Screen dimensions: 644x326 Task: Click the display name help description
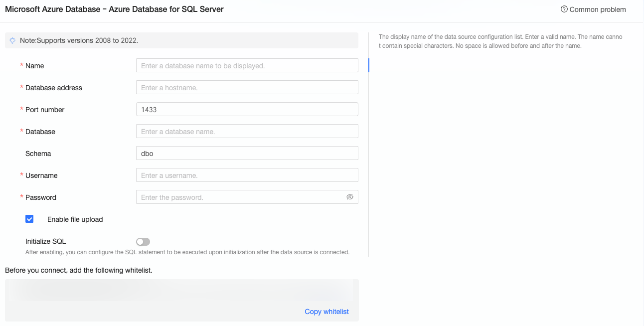(500, 41)
